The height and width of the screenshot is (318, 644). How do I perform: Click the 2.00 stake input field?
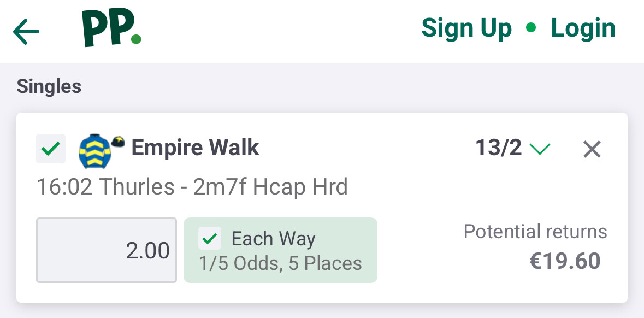tap(107, 250)
